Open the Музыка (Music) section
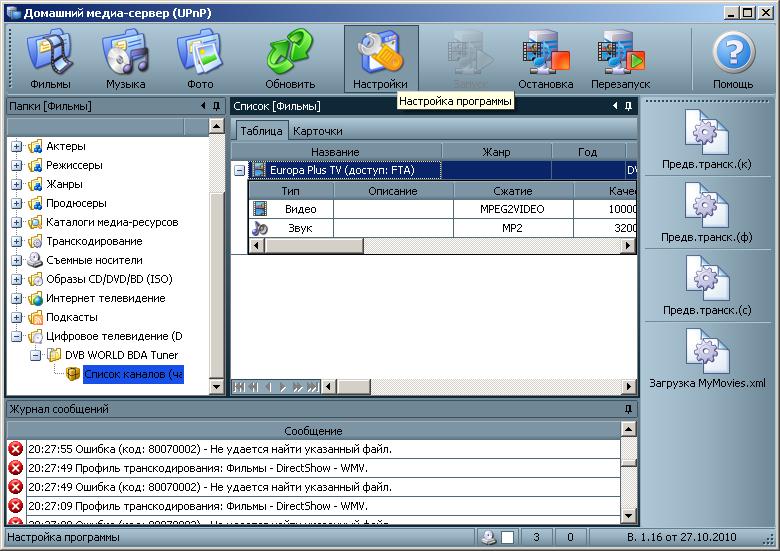 click(x=125, y=60)
